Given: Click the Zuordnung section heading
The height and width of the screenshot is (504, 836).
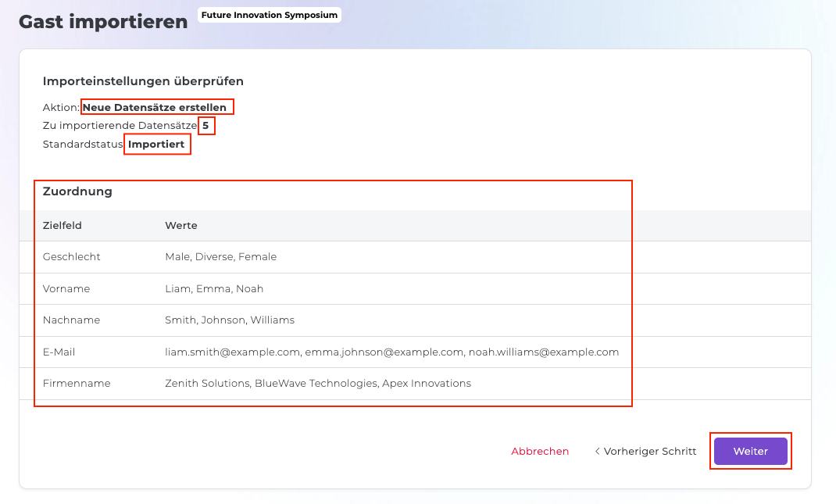Looking at the screenshot, I should click(77, 191).
